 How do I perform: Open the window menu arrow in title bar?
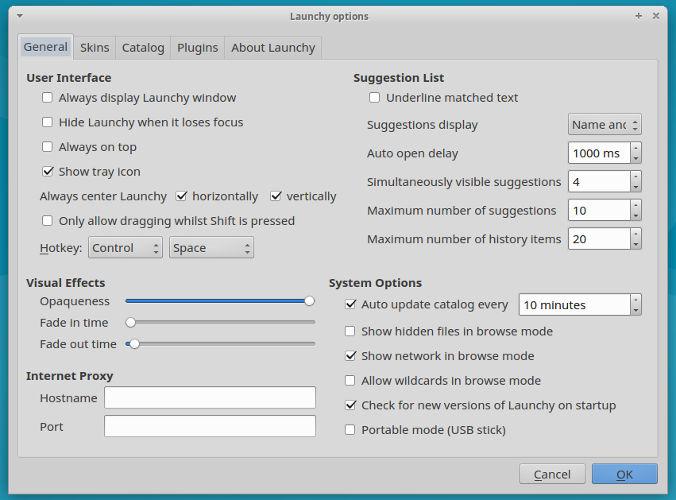20,16
